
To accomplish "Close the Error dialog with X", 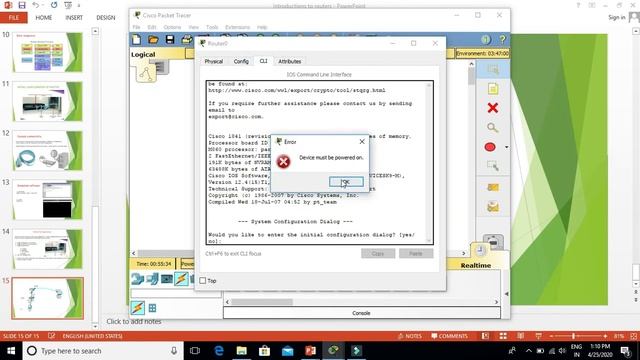I will point(362,142).
